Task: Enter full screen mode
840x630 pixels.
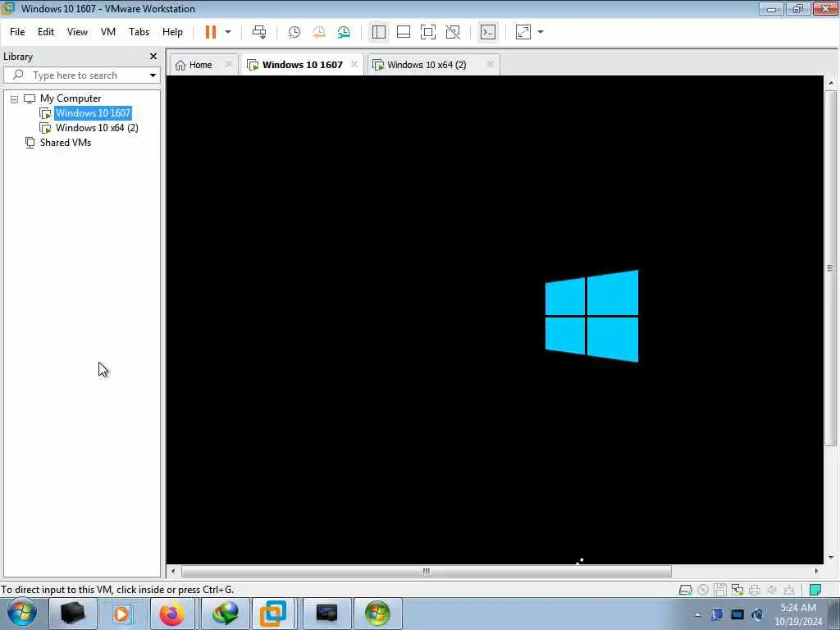Action: coord(428,32)
